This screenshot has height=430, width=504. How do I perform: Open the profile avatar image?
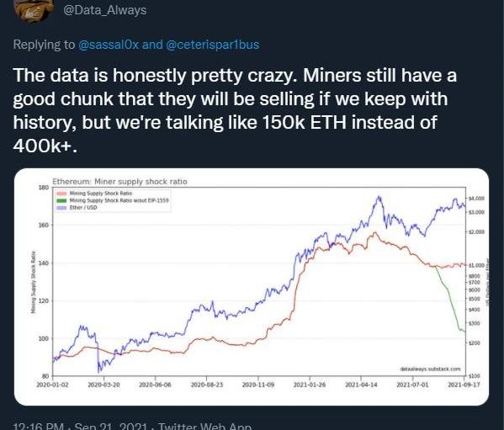[34, 10]
